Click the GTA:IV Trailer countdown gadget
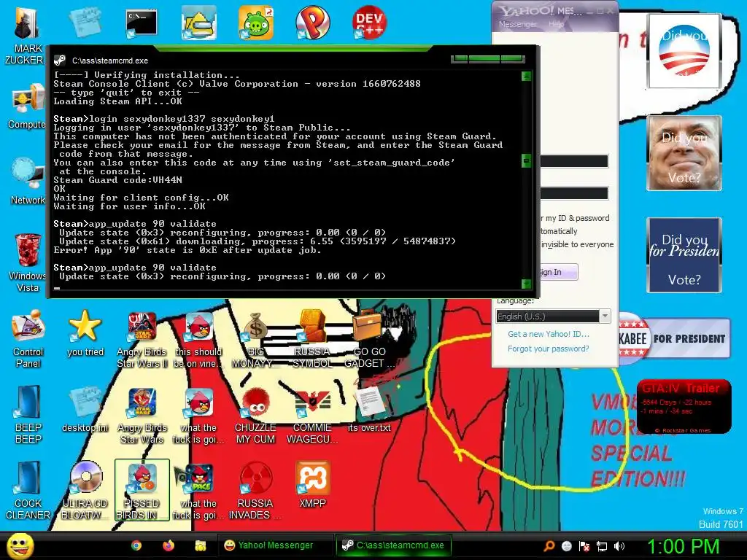This screenshot has height=560, width=747. tap(684, 406)
